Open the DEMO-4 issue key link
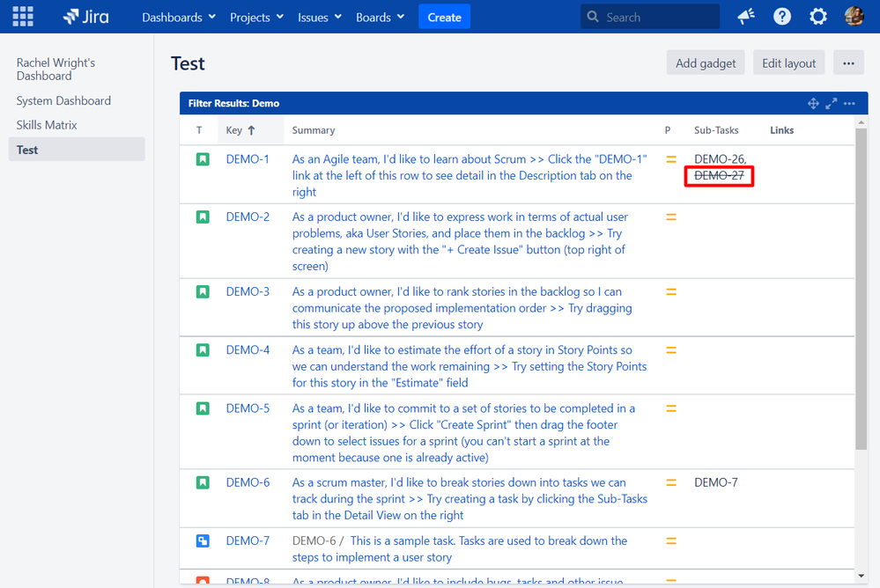Image resolution: width=880 pixels, height=588 pixels. point(248,350)
